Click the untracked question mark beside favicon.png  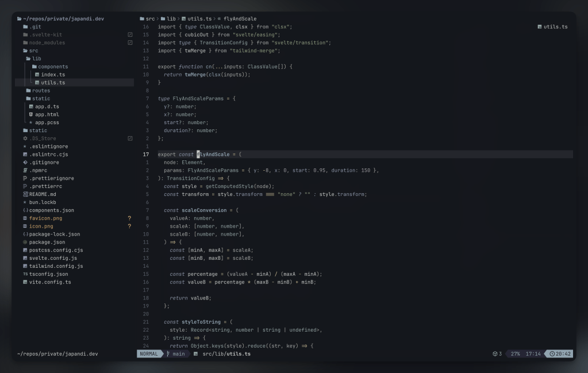pos(129,218)
